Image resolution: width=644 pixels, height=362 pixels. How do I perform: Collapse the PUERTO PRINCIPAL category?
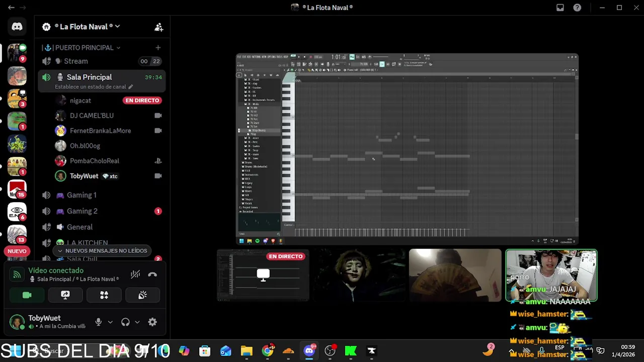[x=80, y=48]
